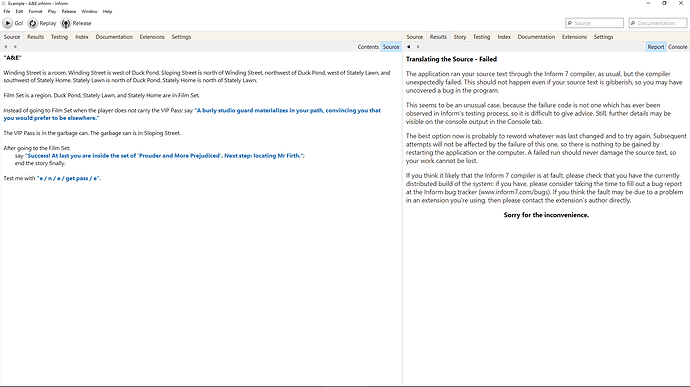
Task: Select right pane Results tab
Action: pos(438,37)
